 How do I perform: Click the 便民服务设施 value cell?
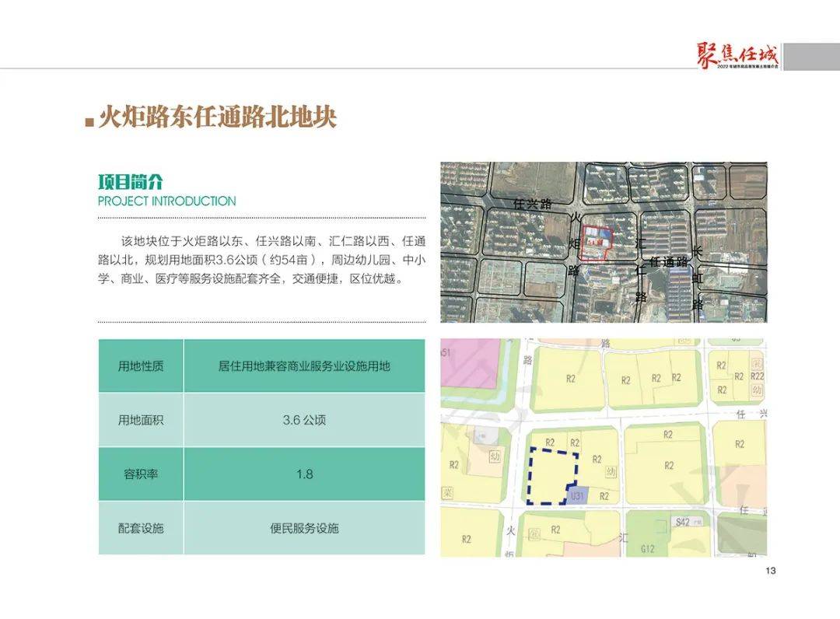(x=304, y=528)
